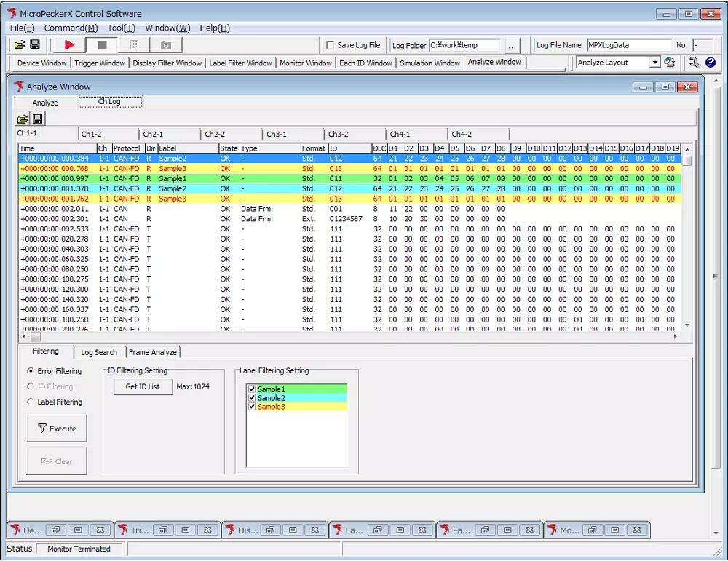The height and width of the screenshot is (561, 728).
Task: Select the Error Filtering radio option
Action: point(31,371)
